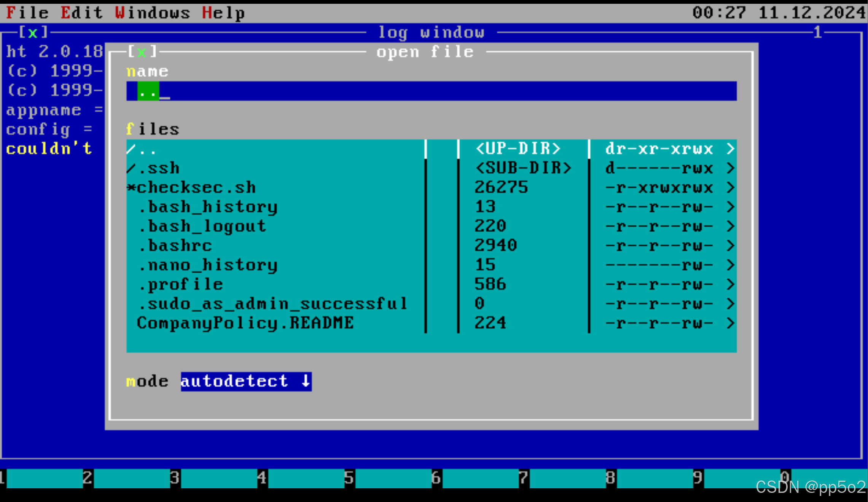The height and width of the screenshot is (502, 868).
Task: Open the File menu
Action: pyautogui.click(x=27, y=13)
